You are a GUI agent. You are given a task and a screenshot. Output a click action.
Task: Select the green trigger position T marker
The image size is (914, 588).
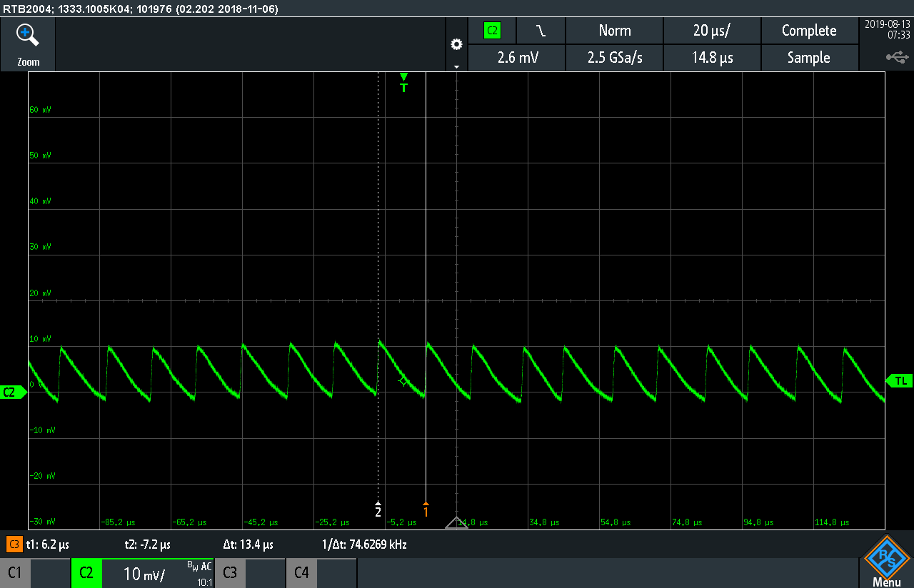(403, 83)
